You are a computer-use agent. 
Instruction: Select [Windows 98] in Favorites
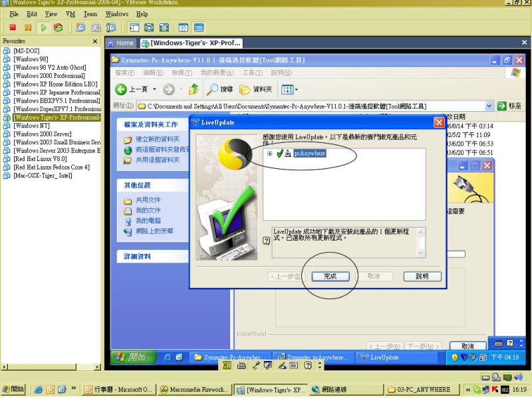click(x=31, y=59)
